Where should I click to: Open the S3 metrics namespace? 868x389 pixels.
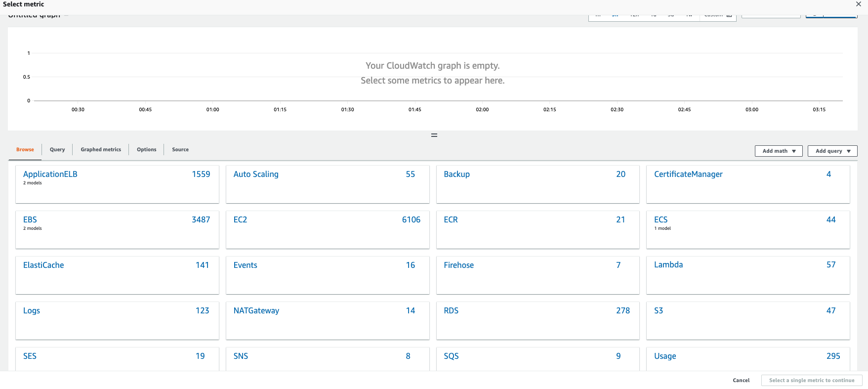(659, 310)
